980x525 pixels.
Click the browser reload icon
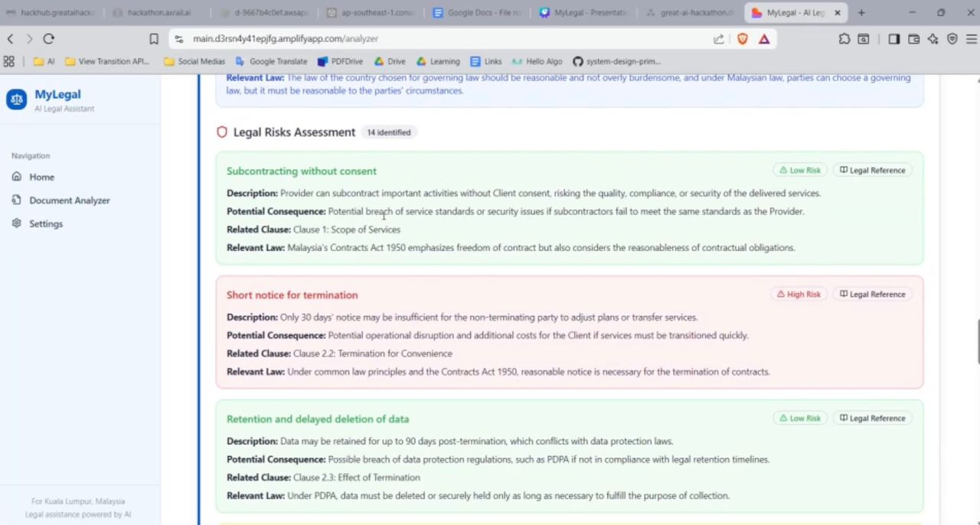tap(48, 38)
